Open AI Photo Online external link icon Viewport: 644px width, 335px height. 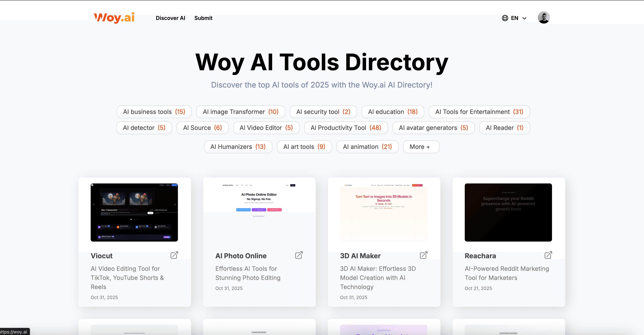[299, 255]
